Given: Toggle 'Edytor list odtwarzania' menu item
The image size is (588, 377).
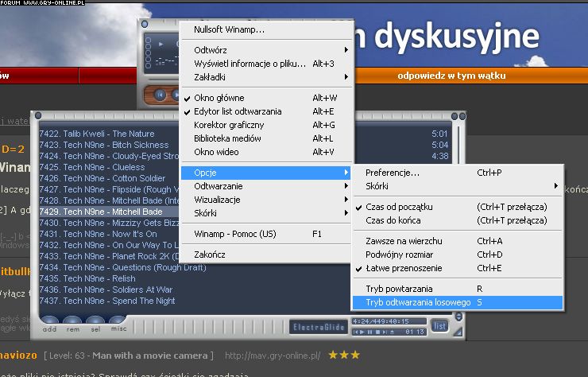Looking at the screenshot, I should (267, 111).
